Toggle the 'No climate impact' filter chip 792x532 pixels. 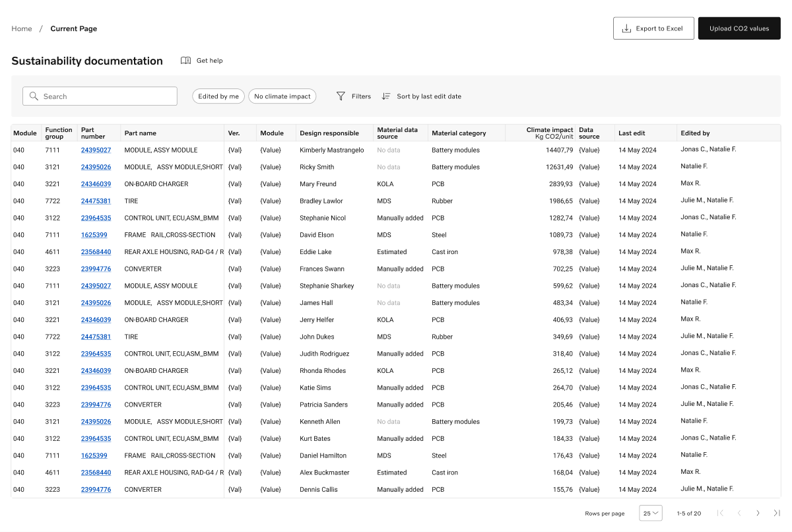tap(282, 96)
